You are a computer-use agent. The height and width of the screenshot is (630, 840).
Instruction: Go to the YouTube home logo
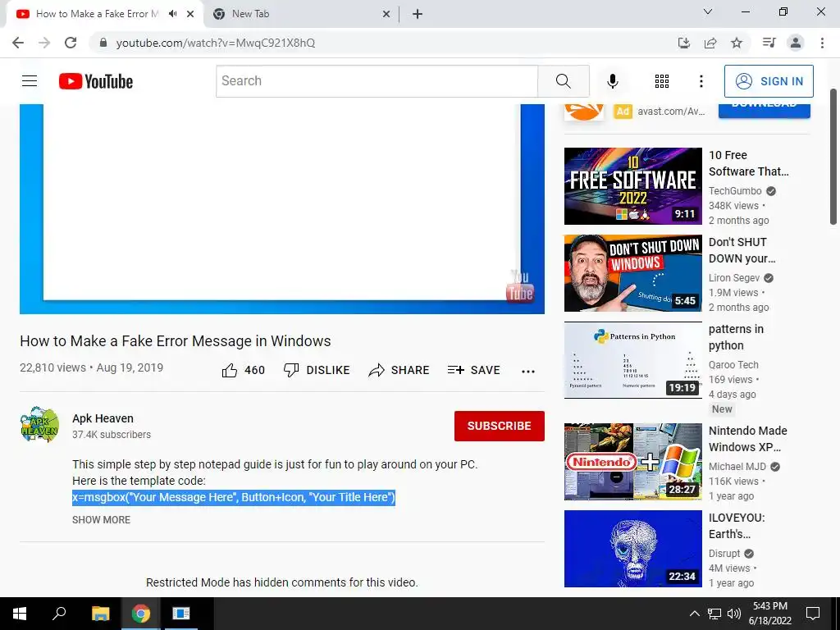[96, 81]
